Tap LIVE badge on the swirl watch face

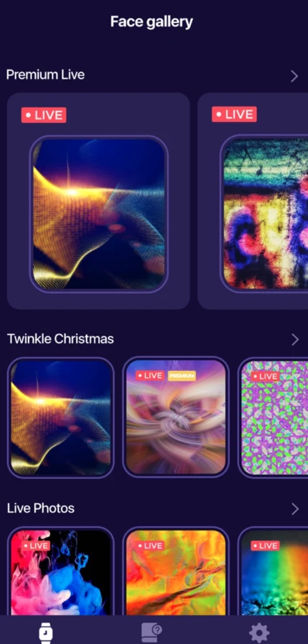click(150, 375)
